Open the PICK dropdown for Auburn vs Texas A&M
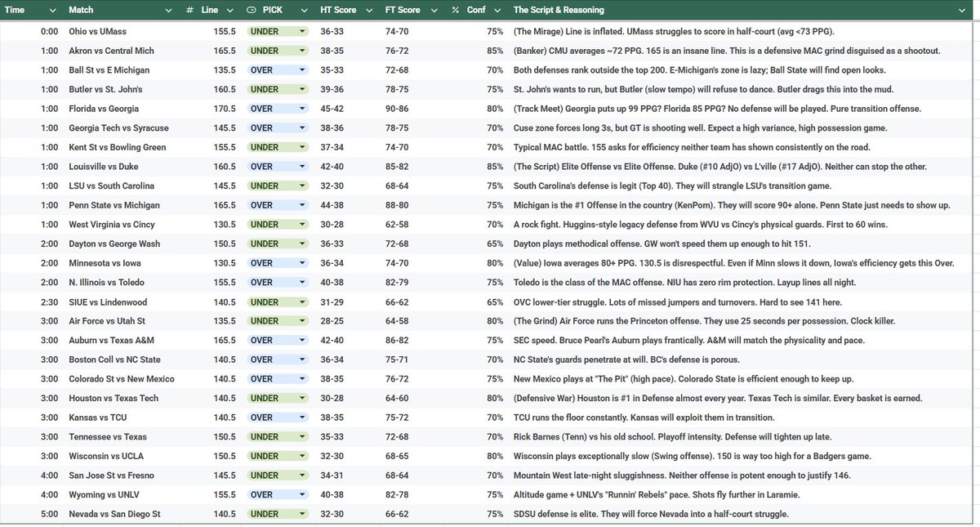 [302, 341]
